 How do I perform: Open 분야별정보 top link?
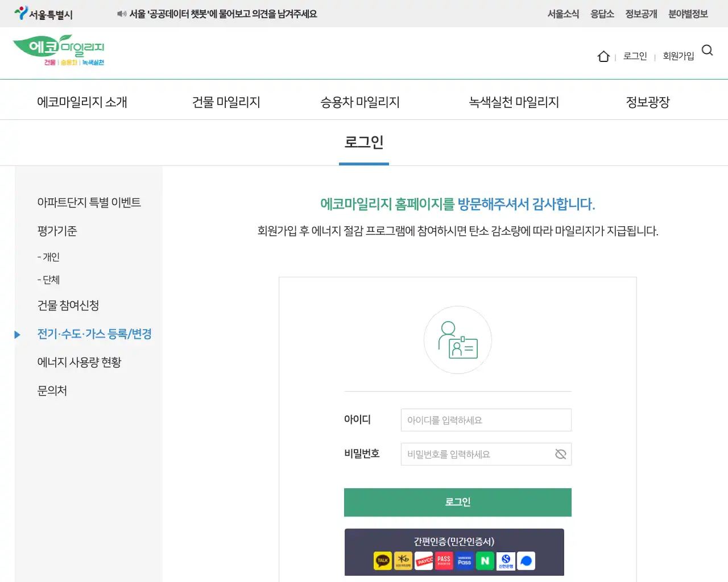[x=688, y=14]
